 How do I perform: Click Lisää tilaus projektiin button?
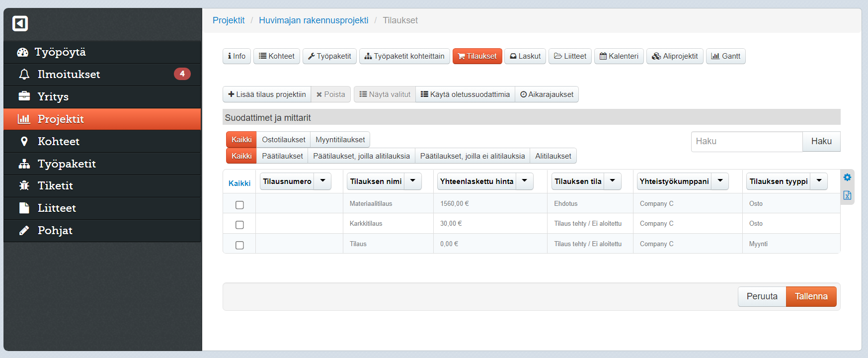pos(267,94)
